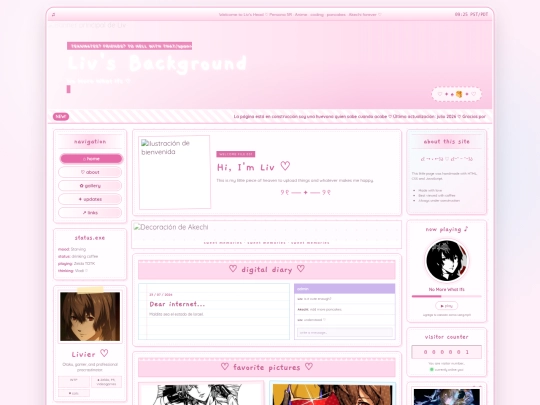Viewport: 540px width, 405px height.
Task: Open the colorful brown-haired favorite picture
Action: click(332, 394)
